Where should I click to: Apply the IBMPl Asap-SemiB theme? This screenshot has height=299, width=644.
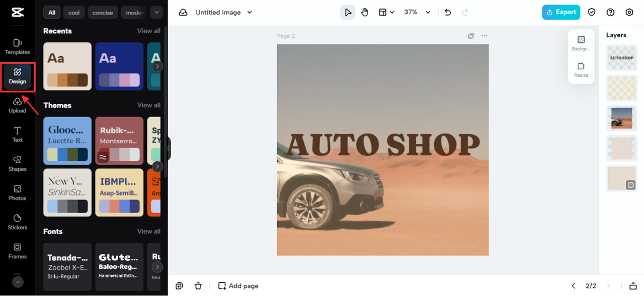tap(119, 192)
